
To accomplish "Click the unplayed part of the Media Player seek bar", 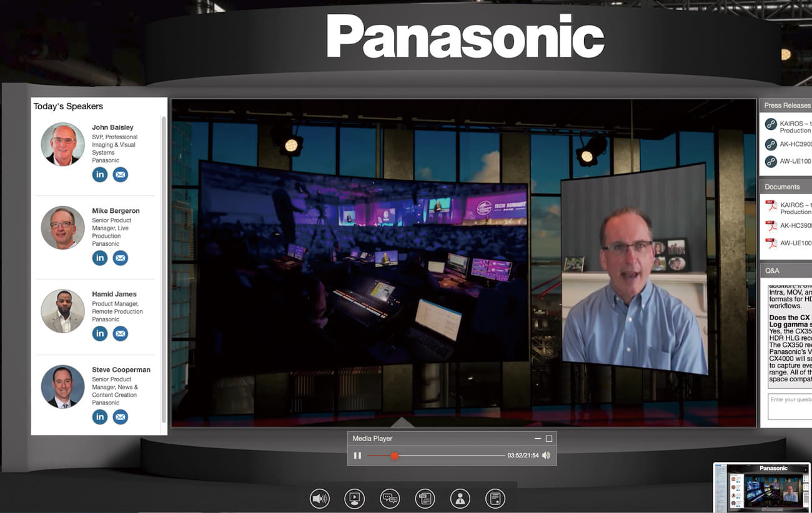I will point(452,456).
